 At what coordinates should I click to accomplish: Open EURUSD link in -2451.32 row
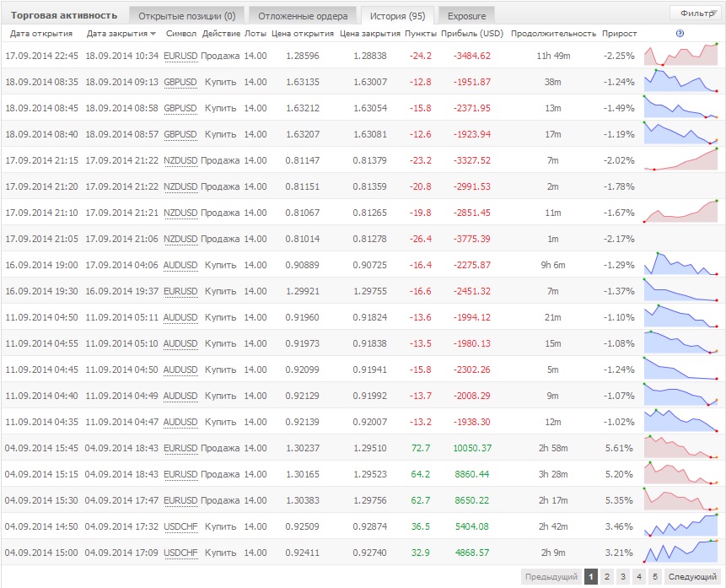(x=180, y=291)
